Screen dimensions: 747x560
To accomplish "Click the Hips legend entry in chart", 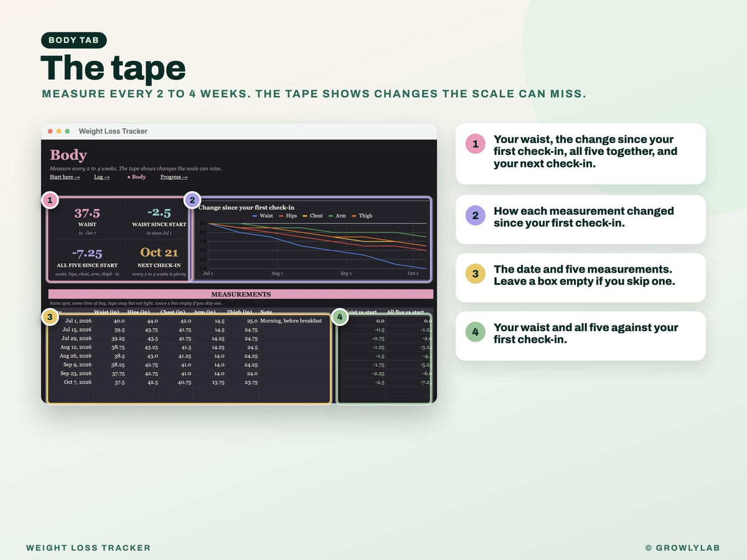I will [287, 215].
